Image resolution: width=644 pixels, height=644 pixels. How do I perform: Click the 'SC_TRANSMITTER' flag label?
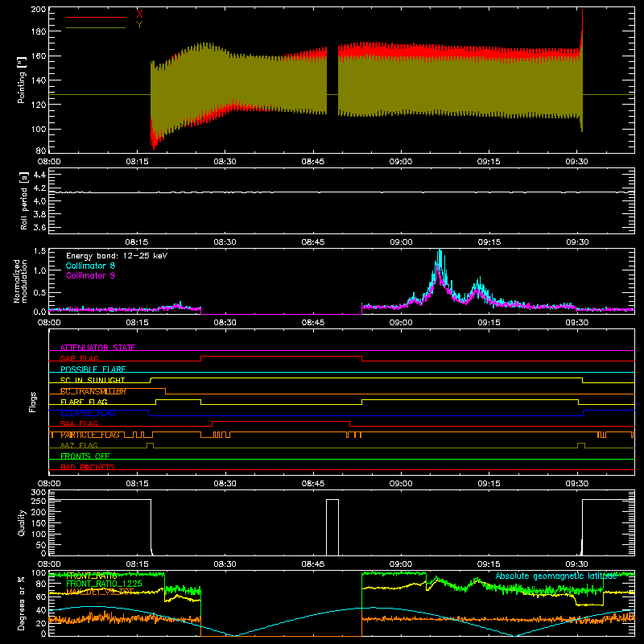(93, 391)
